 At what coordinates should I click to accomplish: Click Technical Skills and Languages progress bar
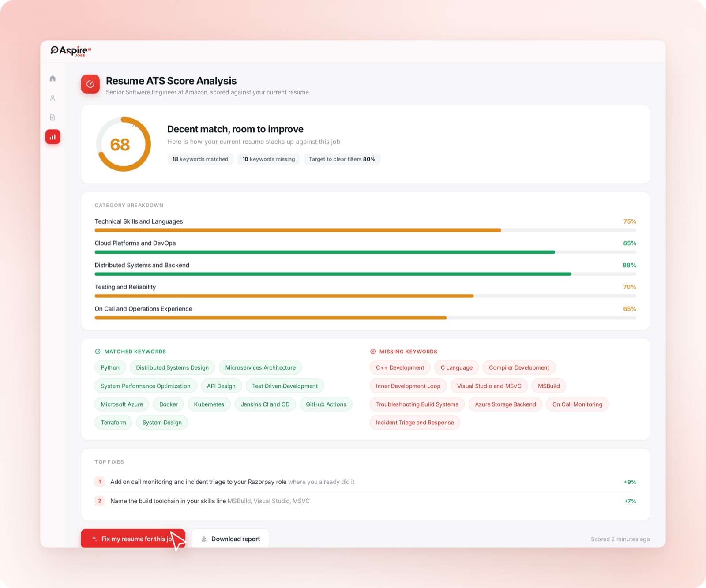click(365, 230)
